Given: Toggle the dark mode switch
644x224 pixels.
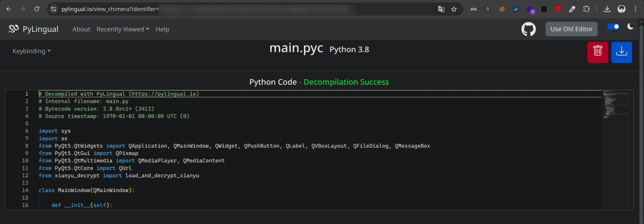Looking at the screenshot, I should [x=613, y=27].
